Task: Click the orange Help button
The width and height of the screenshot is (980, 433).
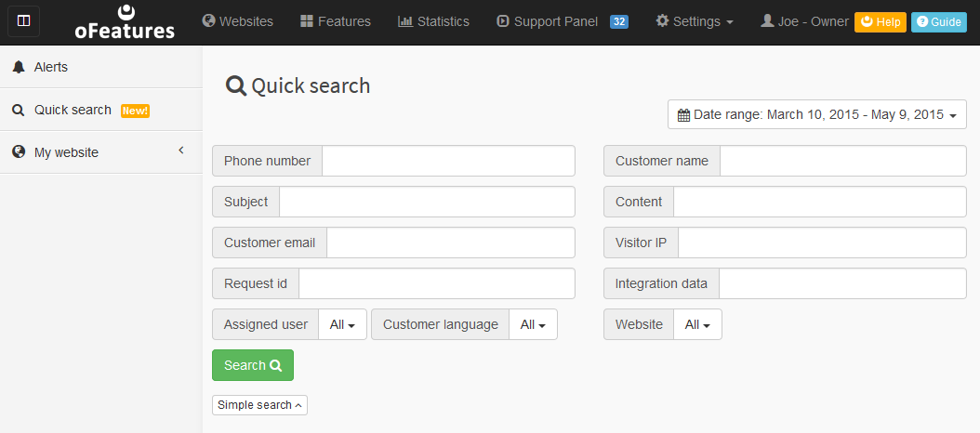Action: coord(880,22)
